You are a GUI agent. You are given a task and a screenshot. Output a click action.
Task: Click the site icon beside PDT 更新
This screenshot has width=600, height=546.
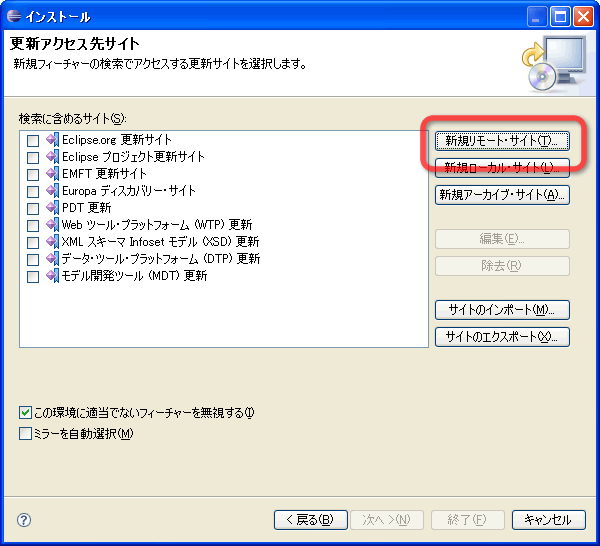click(52, 207)
